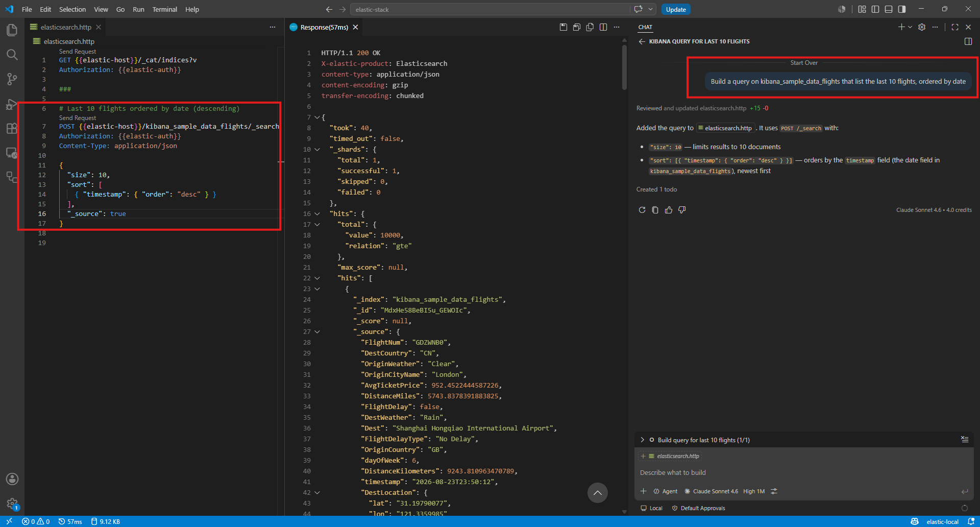Open the File menu
This screenshot has width=980, height=527.
coord(27,9)
